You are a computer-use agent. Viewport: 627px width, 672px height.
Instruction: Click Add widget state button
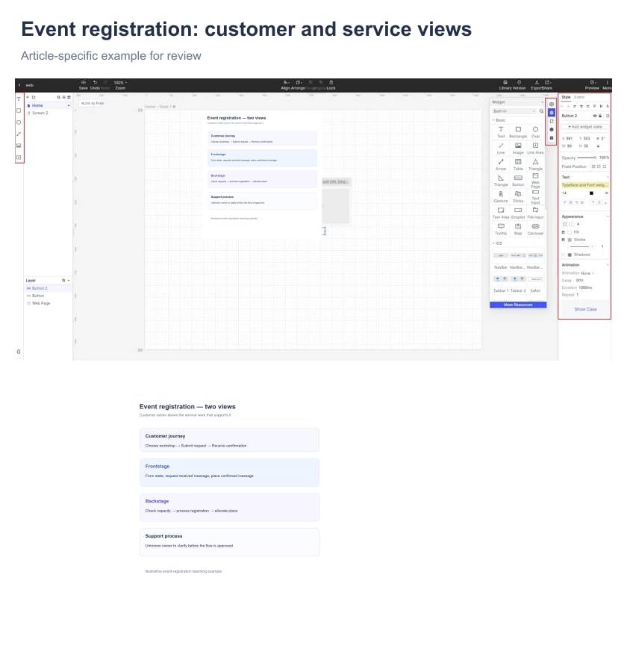(x=585, y=127)
